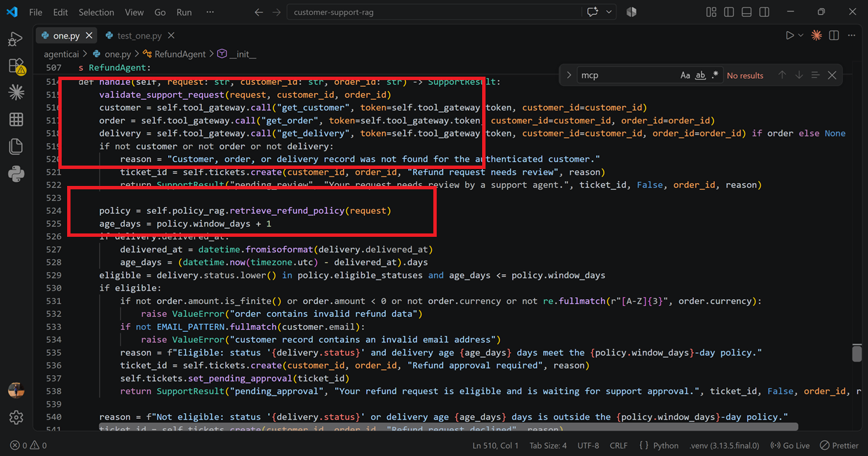
Task: Open the Copilot chat icon
Action: click(x=594, y=12)
